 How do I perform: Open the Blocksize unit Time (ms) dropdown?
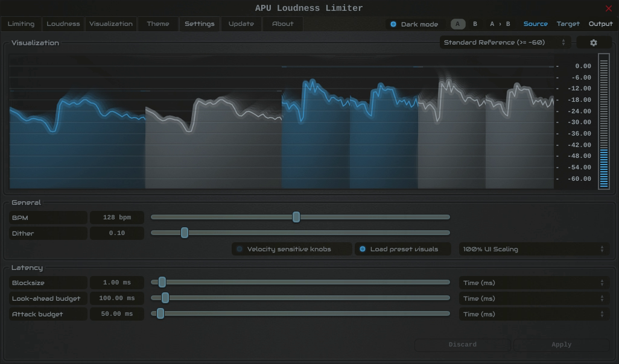click(534, 283)
